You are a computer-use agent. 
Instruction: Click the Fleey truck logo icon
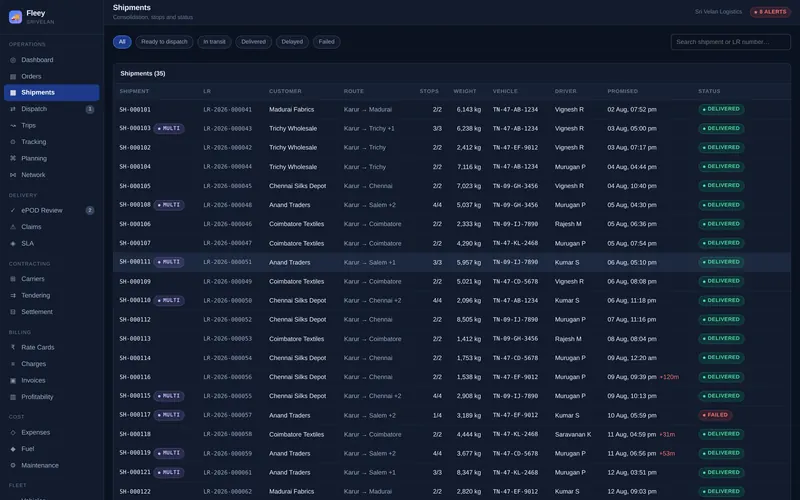coord(15,17)
